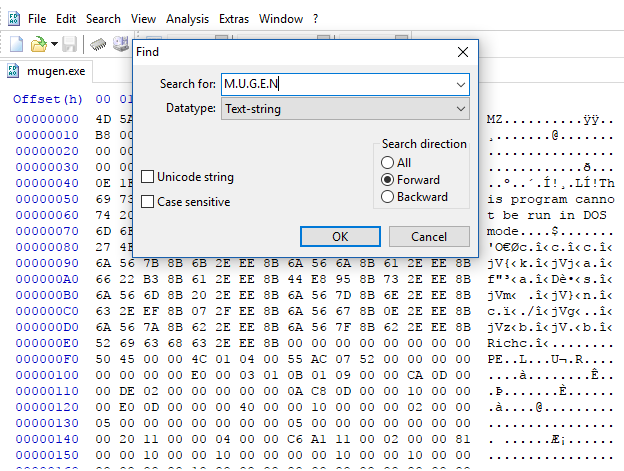Select the Backward search direction radio button
Image resolution: width=624 pixels, height=471 pixels.
coord(387,197)
